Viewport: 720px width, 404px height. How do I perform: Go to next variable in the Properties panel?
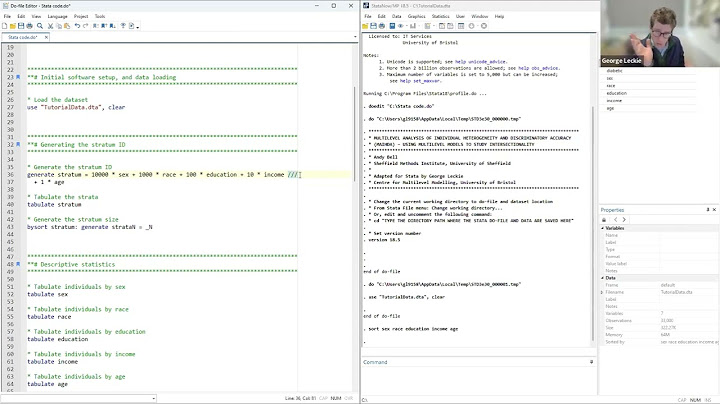[624, 219]
